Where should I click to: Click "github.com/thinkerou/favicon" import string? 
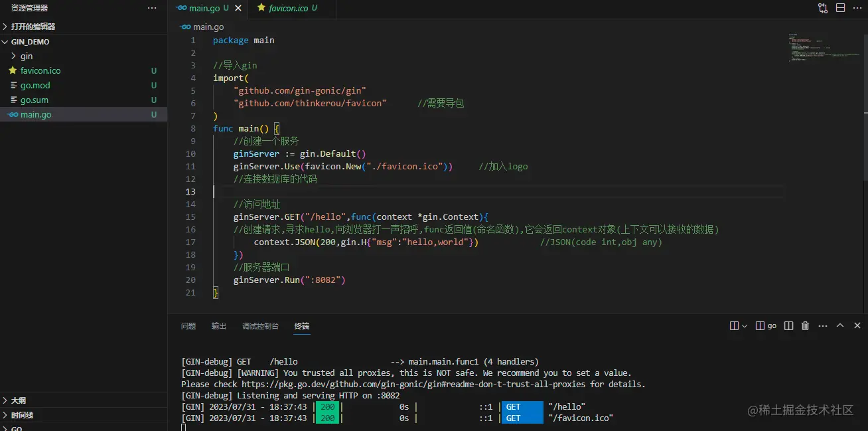click(x=309, y=103)
